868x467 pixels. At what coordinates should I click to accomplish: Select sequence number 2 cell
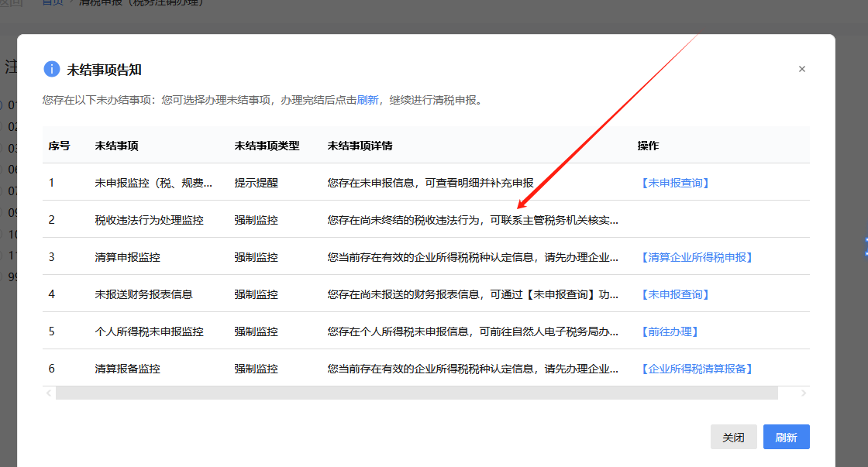click(51, 220)
